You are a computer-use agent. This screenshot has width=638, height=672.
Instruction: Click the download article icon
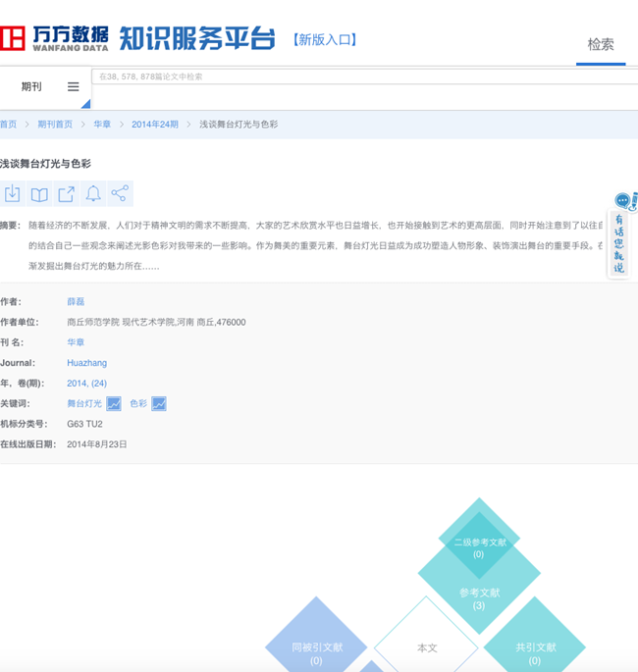[x=13, y=193]
